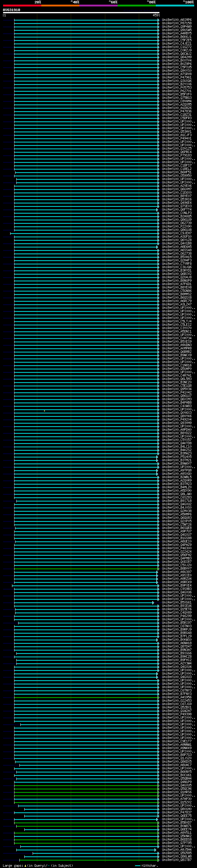Select the UniRef100_P49204 label
The height and width of the screenshot is (868, 197).
pos(176,419)
